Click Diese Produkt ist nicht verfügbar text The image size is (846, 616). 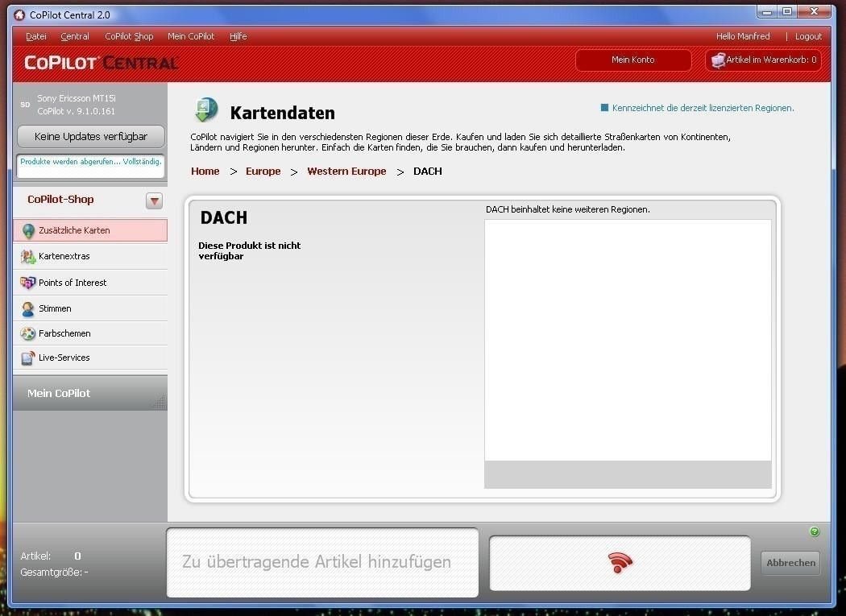(x=249, y=250)
